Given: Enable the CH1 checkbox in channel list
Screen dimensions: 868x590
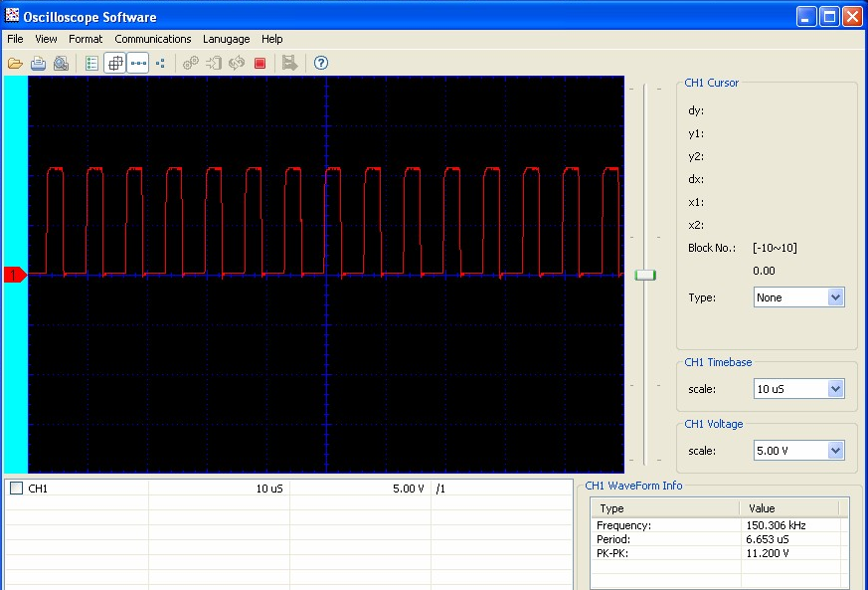Looking at the screenshot, I should (16, 488).
